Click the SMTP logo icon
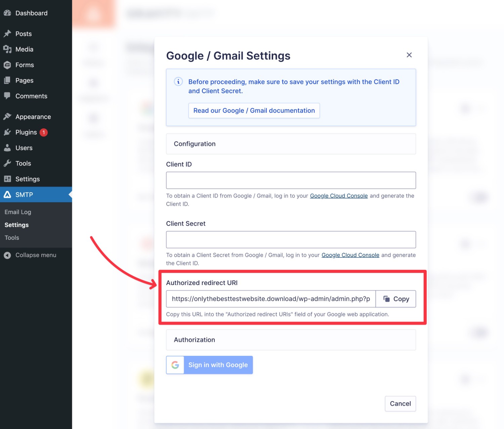Screen dimensions: 504x429 pos(7,194)
